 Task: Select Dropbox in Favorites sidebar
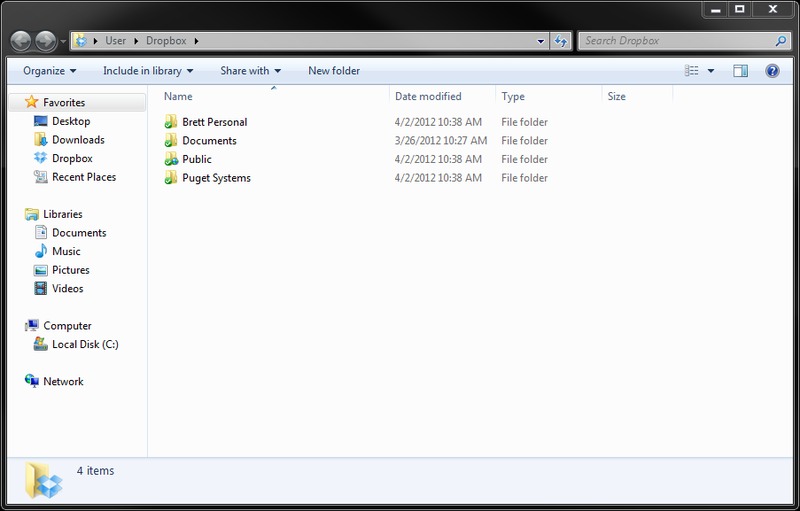pyautogui.click(x=72, y=158)
